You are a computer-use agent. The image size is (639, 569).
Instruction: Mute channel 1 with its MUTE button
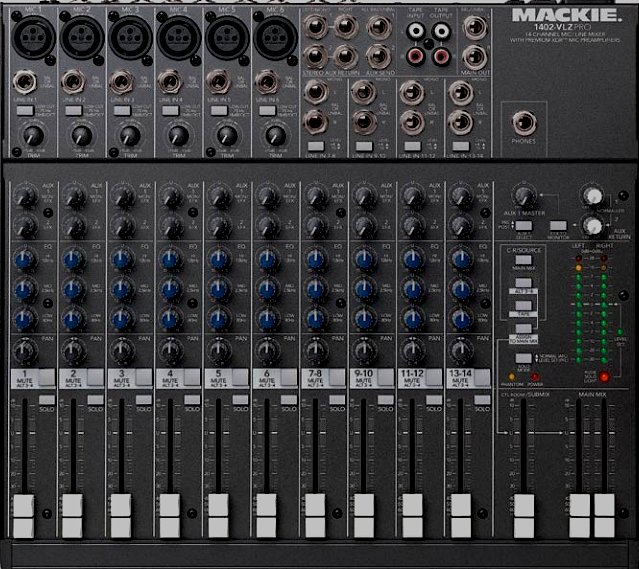pos(47,377)
